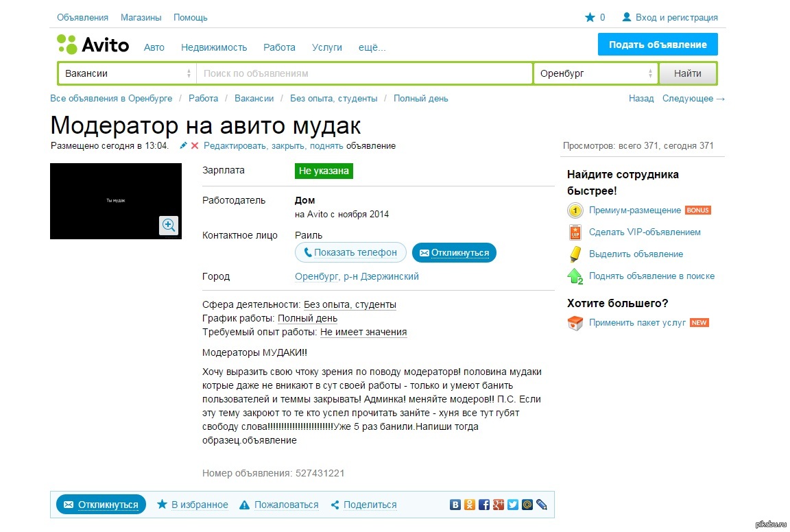Click breadcrumb Работа
Viewport: 790px width, 532px height.
[x=203, y=99]
